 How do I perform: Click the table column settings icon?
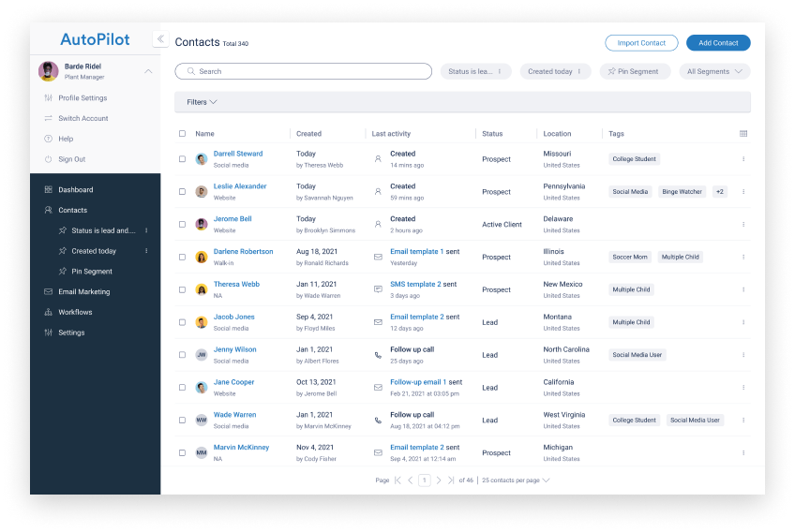(x=743, y=134)
